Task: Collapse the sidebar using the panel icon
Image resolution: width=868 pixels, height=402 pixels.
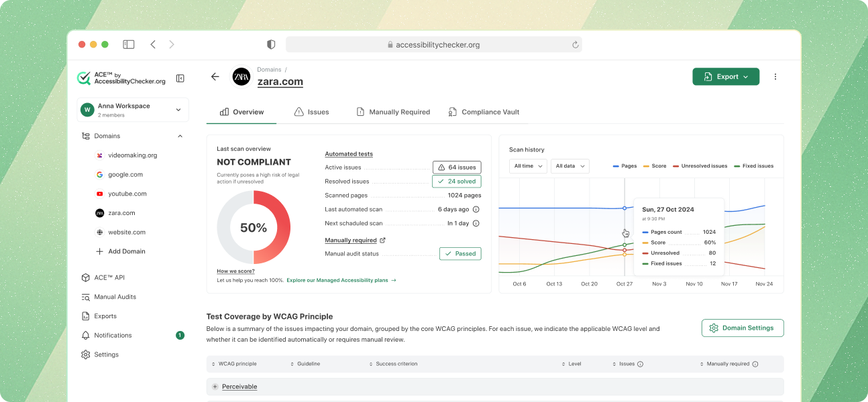Action: point(180,78)
